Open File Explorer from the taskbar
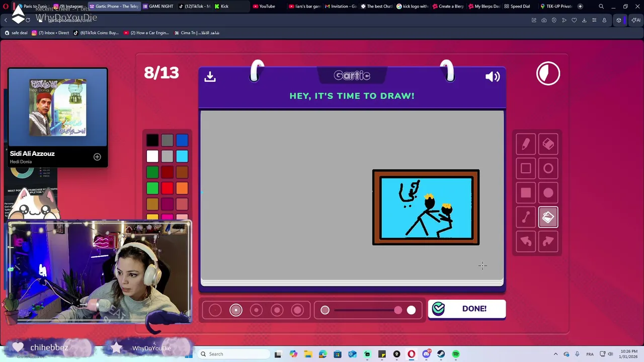 click(x=308, y=354)
